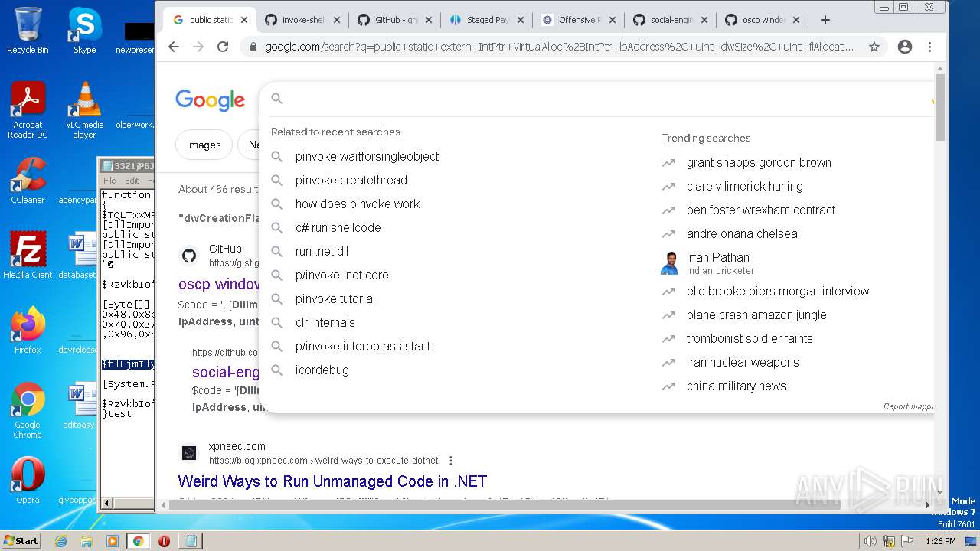Open trending search 'clare v limerick hurling'
The height and width of the screenshot is (551, 980).
pyautogui.click(x=744, y=186)
